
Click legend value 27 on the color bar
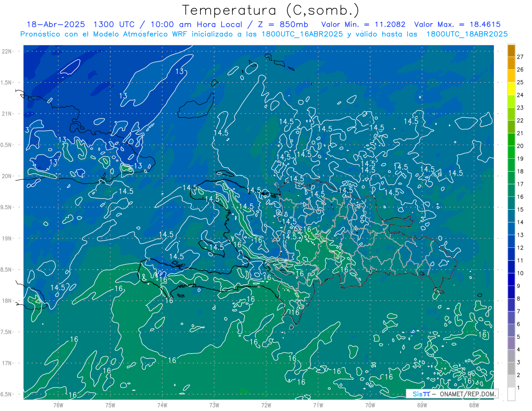point(520,57)
